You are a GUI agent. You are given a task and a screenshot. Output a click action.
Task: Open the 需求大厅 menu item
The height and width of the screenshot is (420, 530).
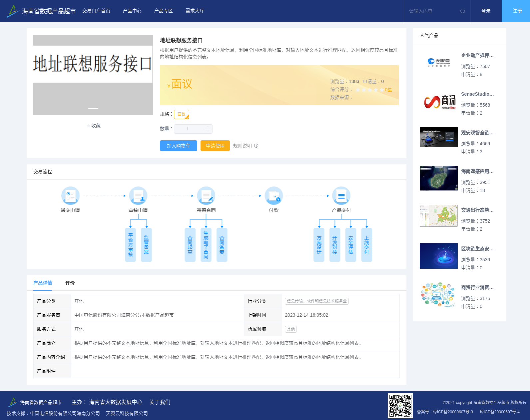(195, 11)
